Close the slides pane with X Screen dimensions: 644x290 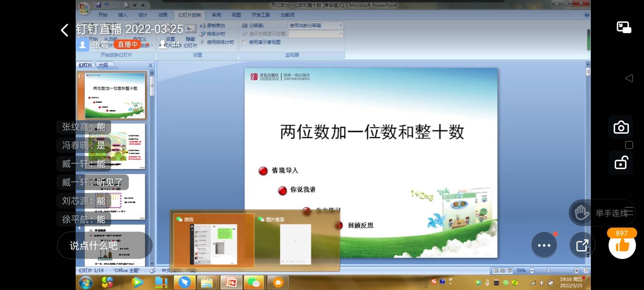pos(151,65)
